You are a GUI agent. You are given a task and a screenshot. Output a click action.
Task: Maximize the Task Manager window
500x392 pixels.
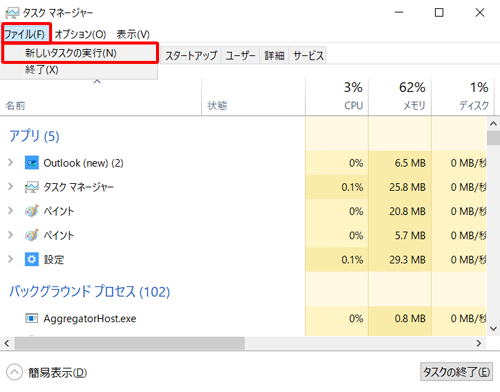pyautogui.click(x=439, y=13)
